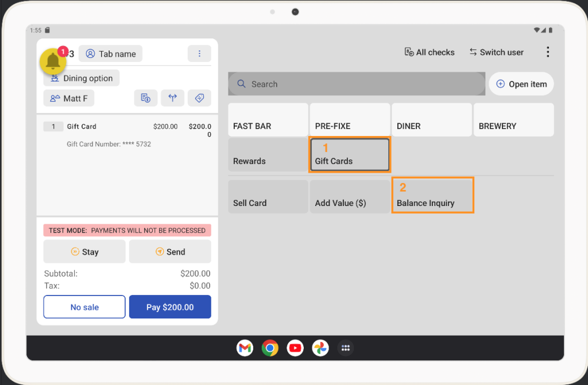Select the Gift Cards menu category
Image resolution: width=588 pixels, height=385 pixels.
(x=350, y=155)
